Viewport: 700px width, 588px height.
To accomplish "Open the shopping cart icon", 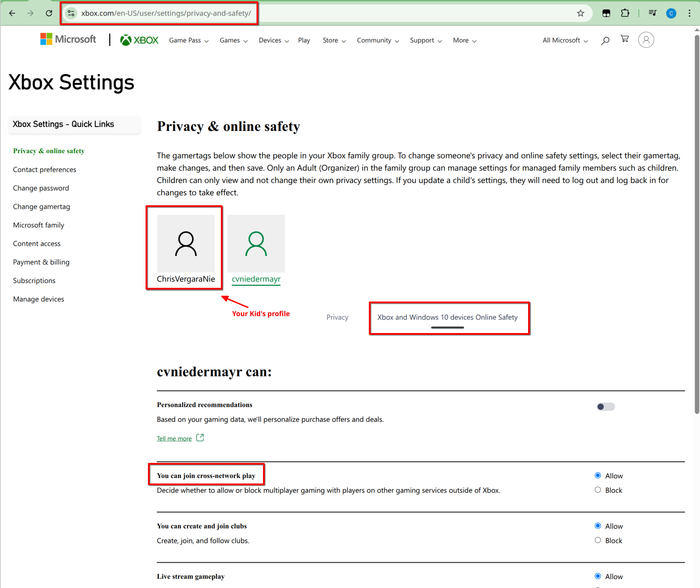I will pyautogui.click(x=625, y=39).
